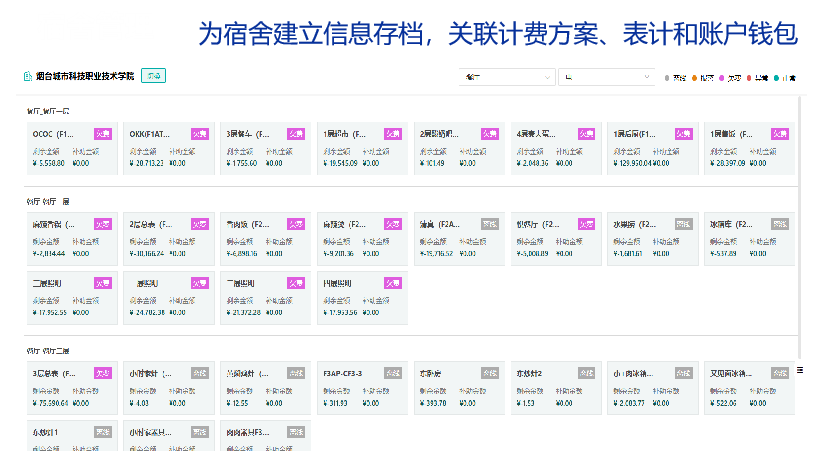
Task: Click the vertical scrollbar on the right
Action: 800,228
